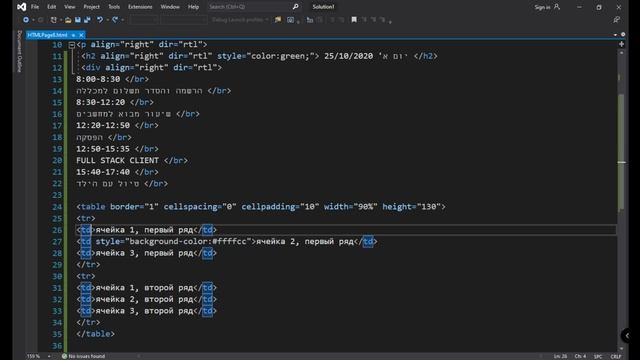Pin the HTMLPage1.html tab
This screenshot has width=640, height=360.
click(73, 35)
